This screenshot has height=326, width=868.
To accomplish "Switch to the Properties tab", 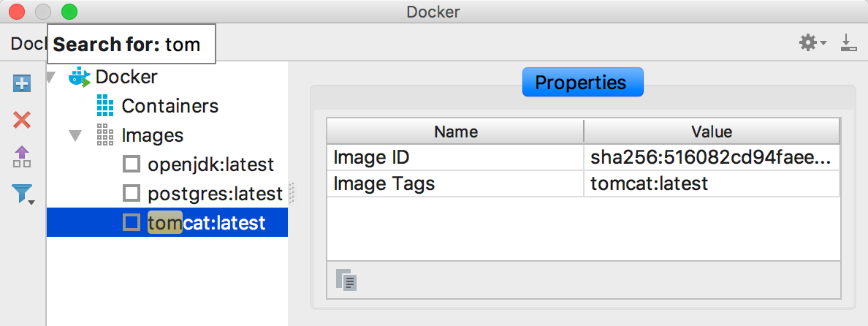I will [582, 82].
